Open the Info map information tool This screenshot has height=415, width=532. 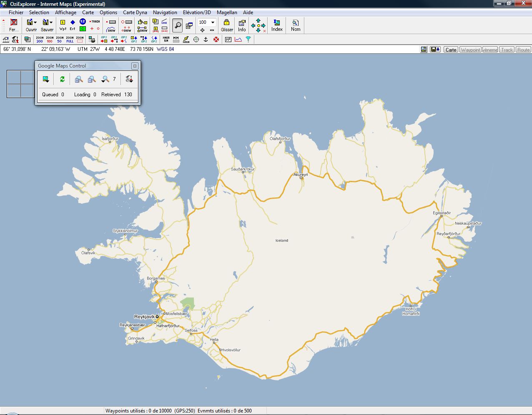point(242,25)
